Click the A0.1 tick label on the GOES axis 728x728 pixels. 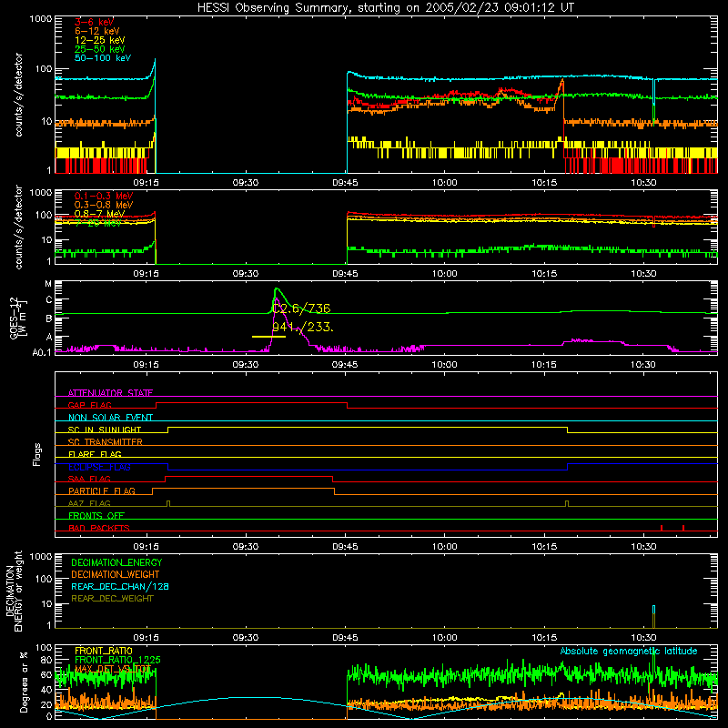pyautogui.click(x=42, y=352)
